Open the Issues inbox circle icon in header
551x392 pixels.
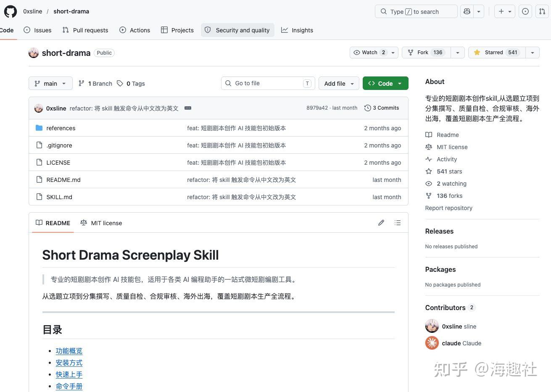[x=525, y=11]
